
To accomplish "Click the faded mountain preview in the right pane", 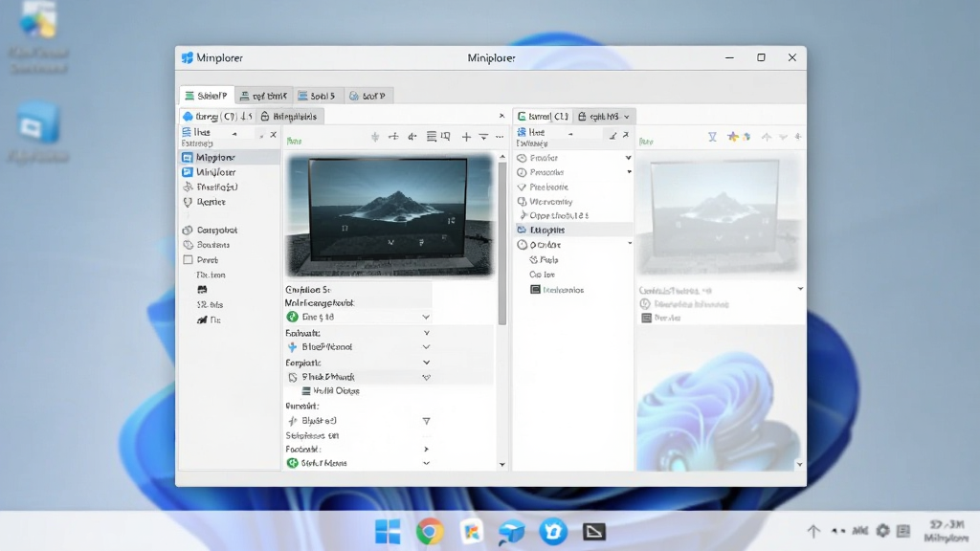I will click(720, 213).
